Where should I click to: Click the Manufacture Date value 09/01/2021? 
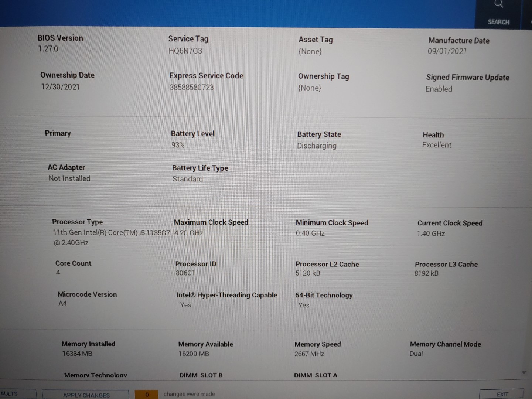447,51
